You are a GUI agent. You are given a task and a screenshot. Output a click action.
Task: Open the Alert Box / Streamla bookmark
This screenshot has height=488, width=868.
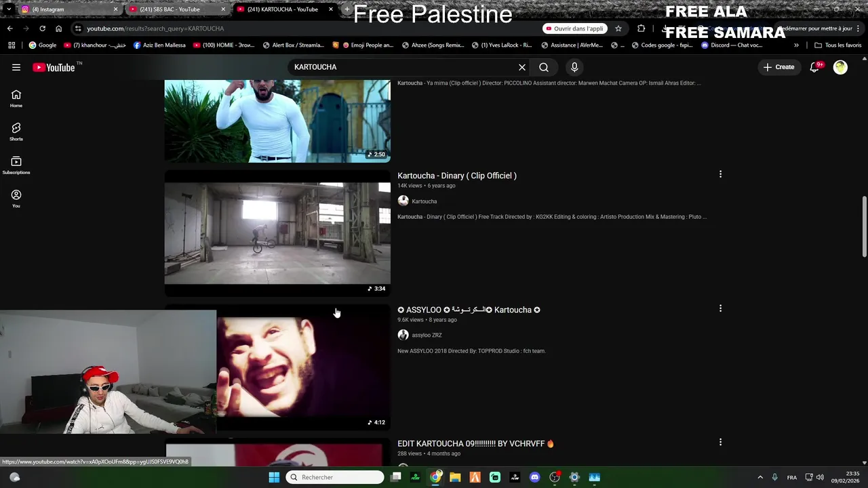[x=293, y=45]
